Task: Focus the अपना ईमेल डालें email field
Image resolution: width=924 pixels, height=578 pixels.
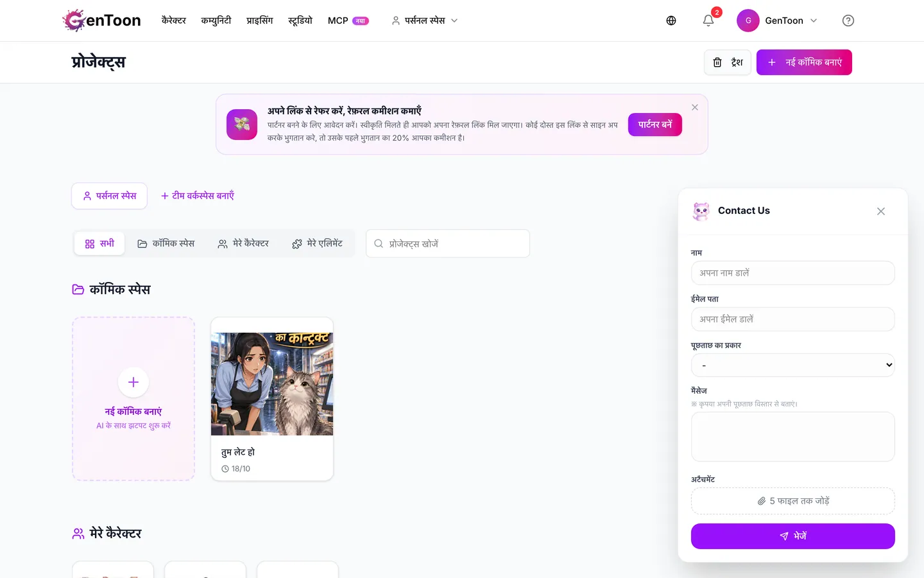Action: click(793, 319)
